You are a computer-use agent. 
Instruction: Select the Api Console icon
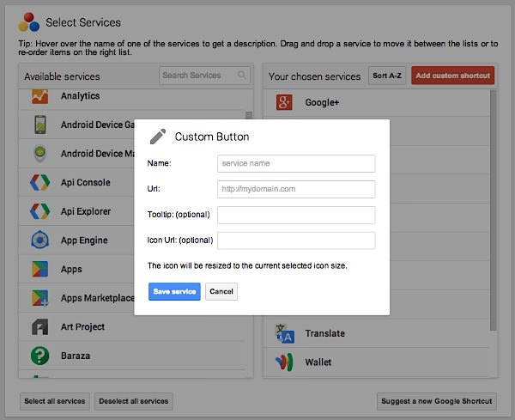point(39,183)
